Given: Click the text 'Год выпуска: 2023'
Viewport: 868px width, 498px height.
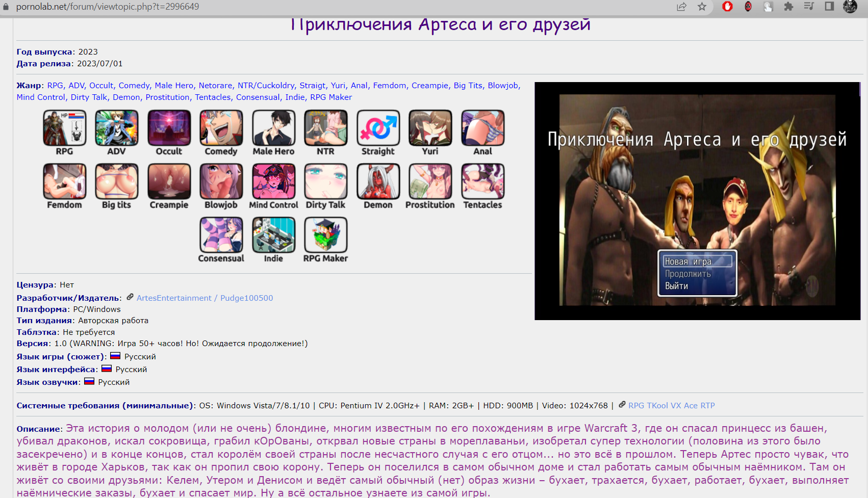Looking at the screenshot, I should 57,52.
